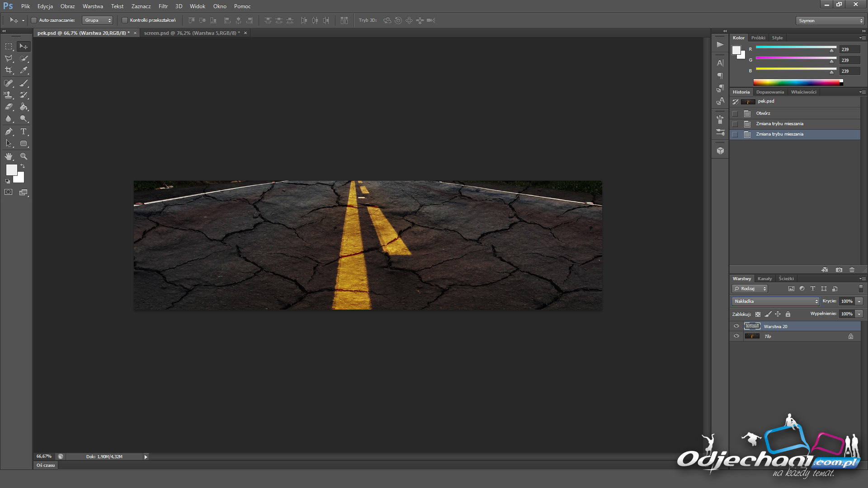
Task: Switch to the Kanały tab
Action: click(764, 279)
